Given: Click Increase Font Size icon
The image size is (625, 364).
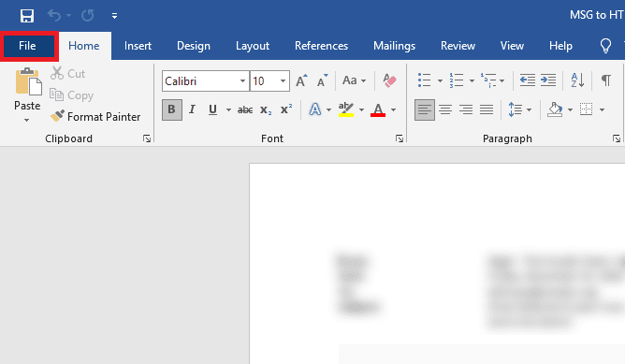Looking at the screenshot, I should (x=301, y=80).
